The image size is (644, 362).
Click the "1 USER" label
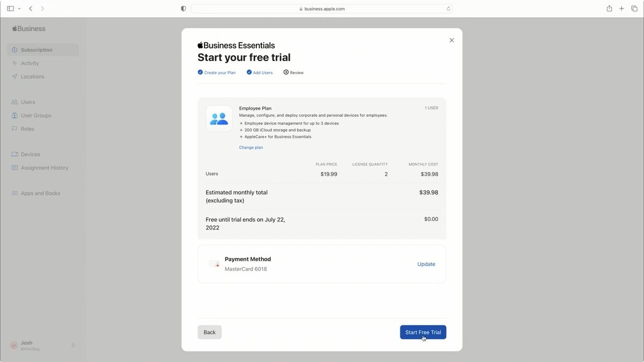pyautogui.click(x=431, y=108)
